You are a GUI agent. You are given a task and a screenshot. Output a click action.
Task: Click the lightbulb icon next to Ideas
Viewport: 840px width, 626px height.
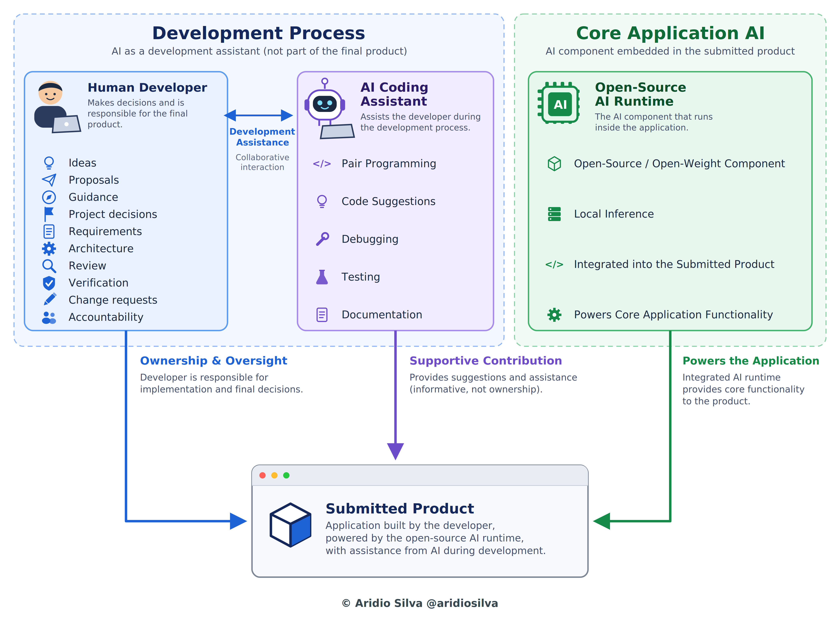pyautogui.click(x=49, y=163)
